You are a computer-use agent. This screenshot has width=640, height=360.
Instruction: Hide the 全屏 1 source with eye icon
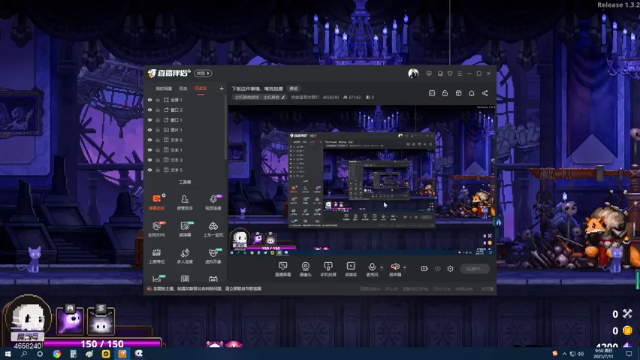150,100
